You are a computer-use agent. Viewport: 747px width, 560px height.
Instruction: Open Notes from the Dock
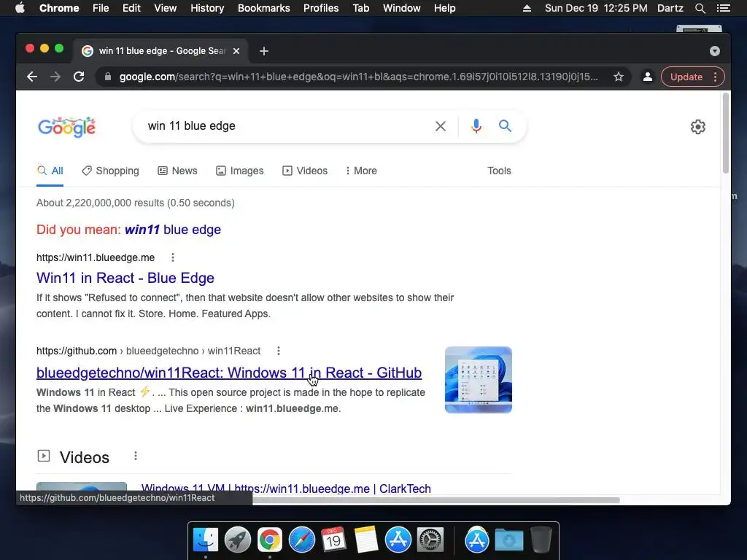tap(366, 540)
